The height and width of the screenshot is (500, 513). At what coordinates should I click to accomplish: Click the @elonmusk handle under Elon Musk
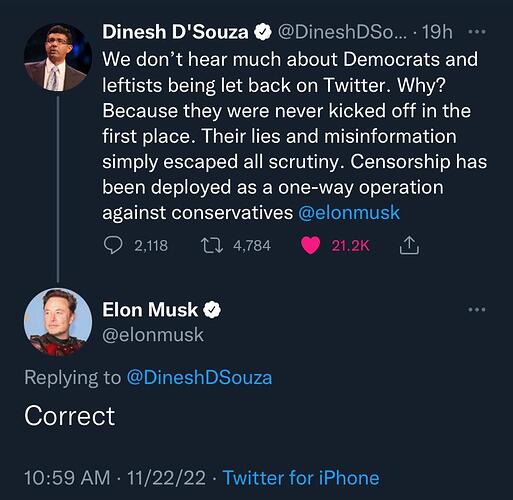click(153, 335)
